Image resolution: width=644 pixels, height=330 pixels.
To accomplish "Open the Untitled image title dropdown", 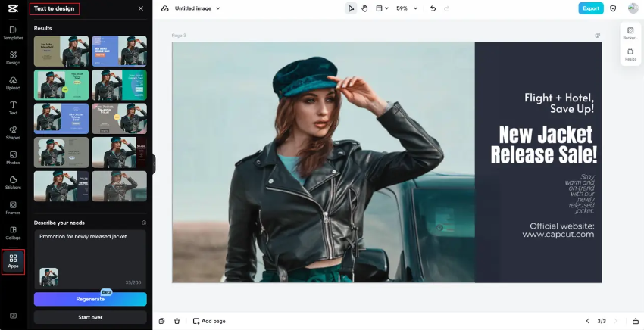I will tap(198, 8).
